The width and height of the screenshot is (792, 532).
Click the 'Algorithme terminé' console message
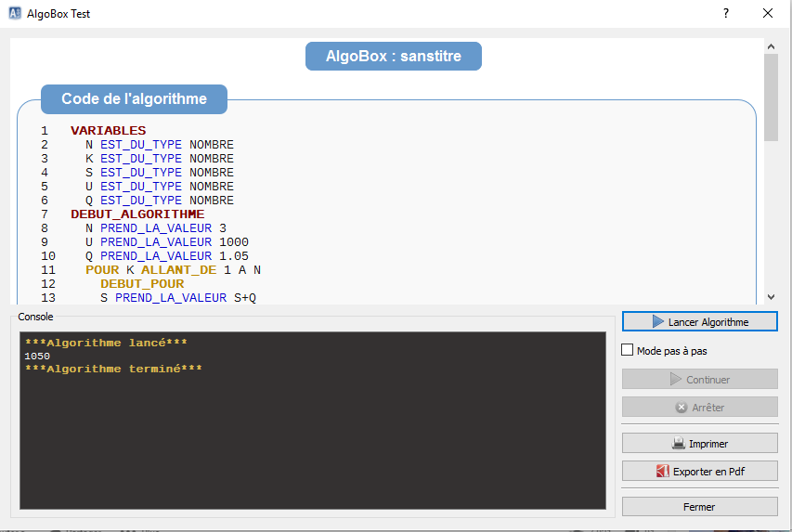click(113, 370)
